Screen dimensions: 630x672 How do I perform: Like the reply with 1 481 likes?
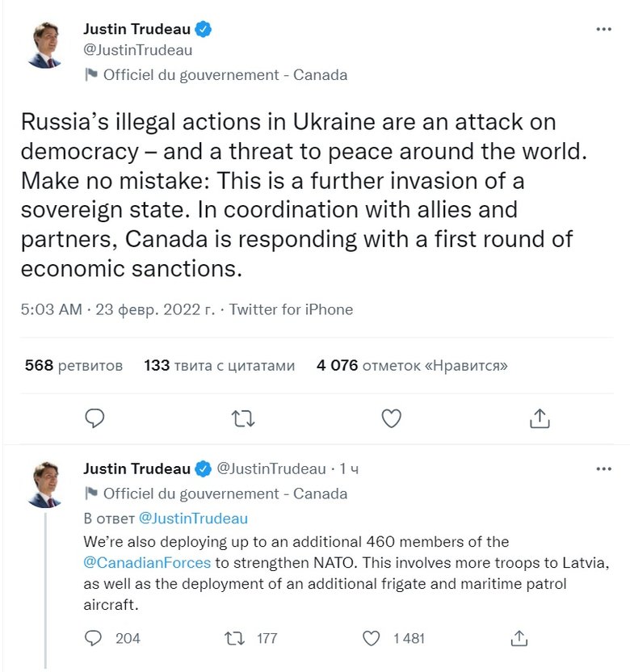(372, 638)
